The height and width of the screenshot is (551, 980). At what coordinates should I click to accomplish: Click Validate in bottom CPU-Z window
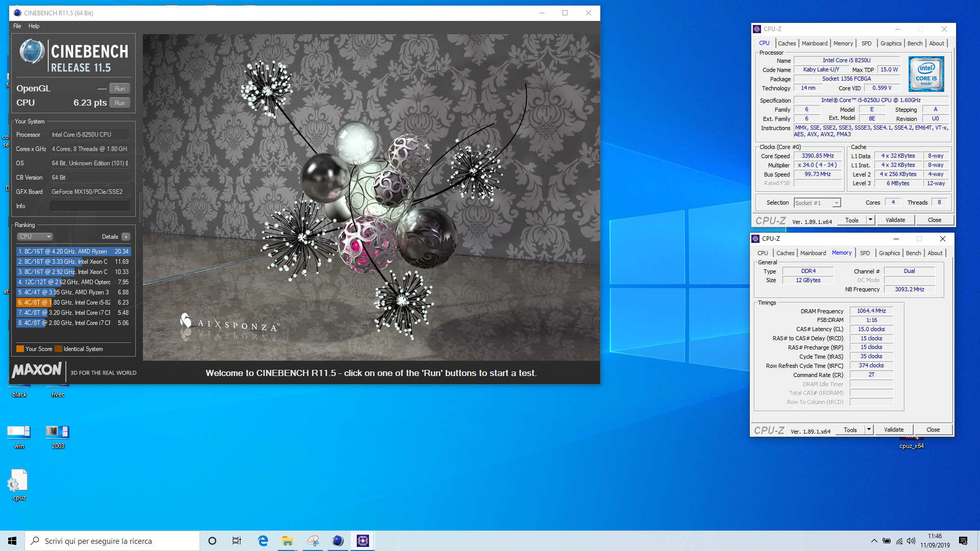pos(894,430)
